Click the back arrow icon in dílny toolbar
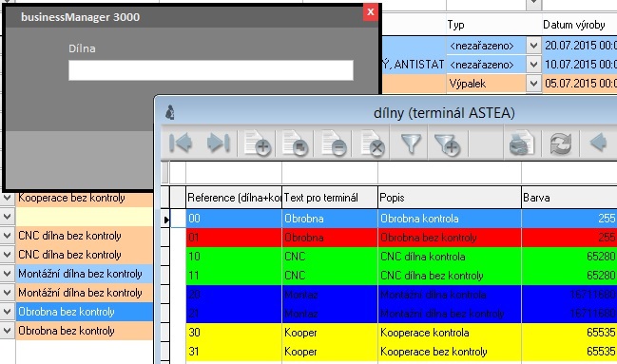This screenshot has height=364, width=617. (599, 142)
